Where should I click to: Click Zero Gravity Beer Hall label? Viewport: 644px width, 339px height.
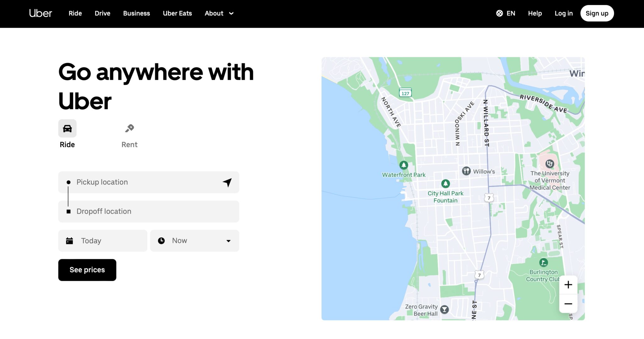421,310
